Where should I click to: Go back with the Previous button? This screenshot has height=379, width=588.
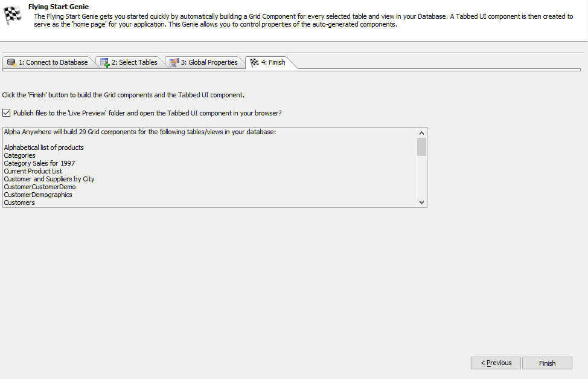(x=496, y=363)
